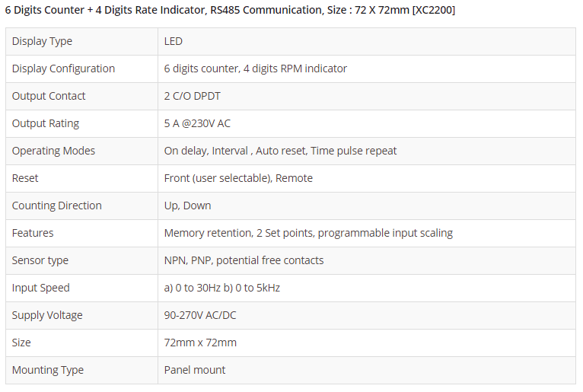Select the Display Type label cell
Screen dimensions: 583x392
42,41
